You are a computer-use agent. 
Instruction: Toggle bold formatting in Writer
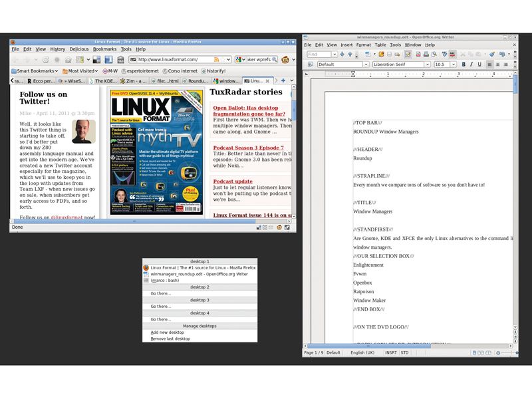pyautogui.click(x=464, y=65)
